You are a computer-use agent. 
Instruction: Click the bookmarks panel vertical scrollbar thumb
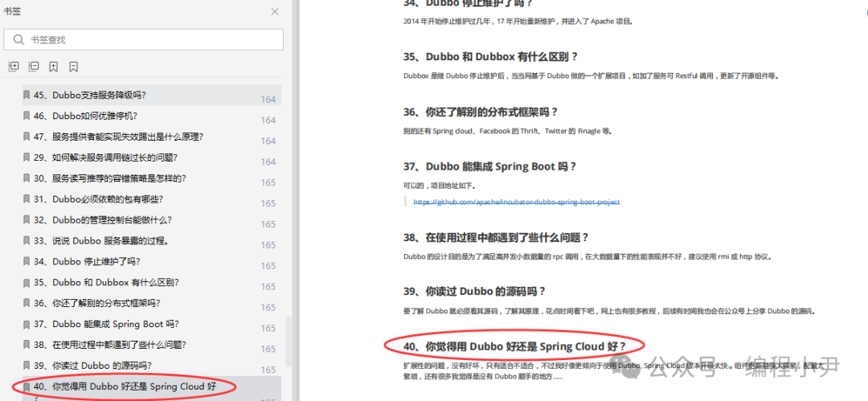(288, 342)
